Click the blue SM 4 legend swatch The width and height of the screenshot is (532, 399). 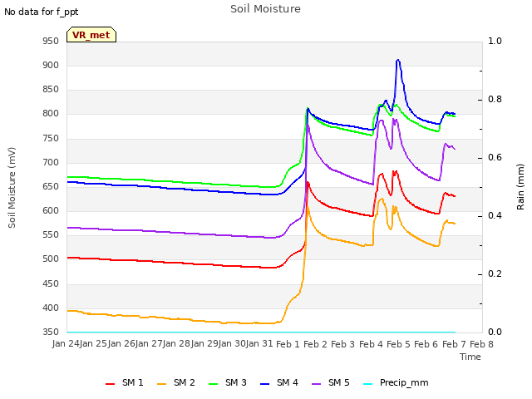265,384
